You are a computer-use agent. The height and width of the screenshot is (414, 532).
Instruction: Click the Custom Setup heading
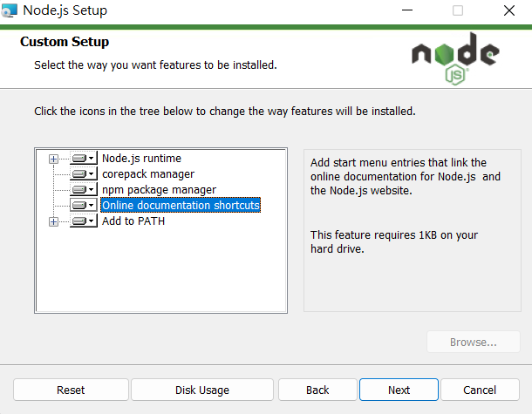click(x=65, y=42)
